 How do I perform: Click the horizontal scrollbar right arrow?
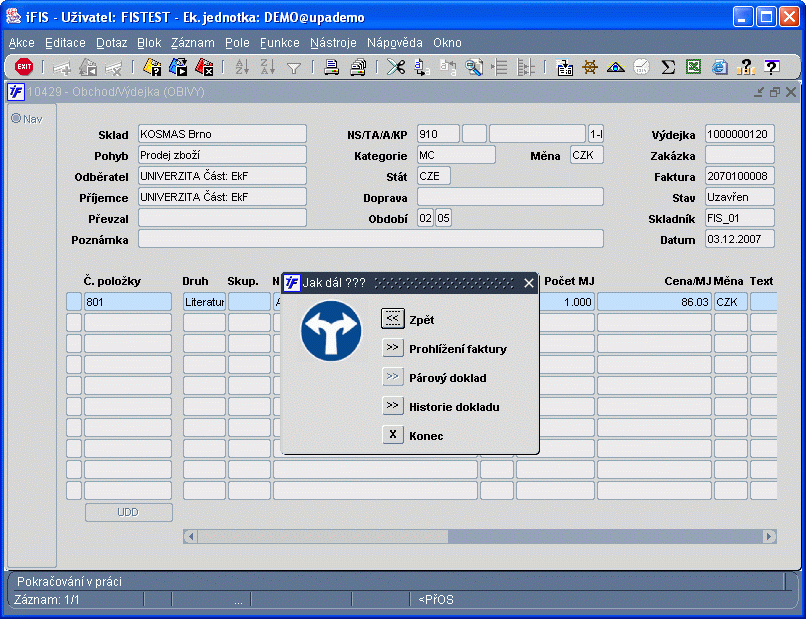pyautogui.click(x=769, y=536)
